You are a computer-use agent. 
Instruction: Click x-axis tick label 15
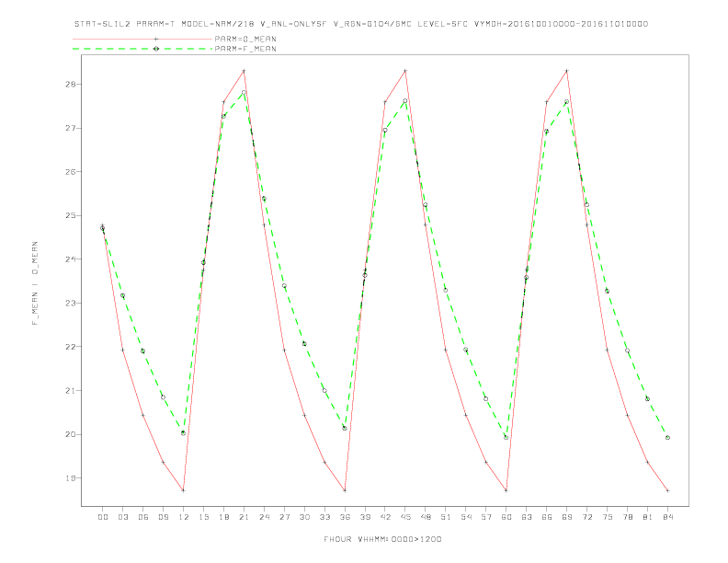coord(203,517)
